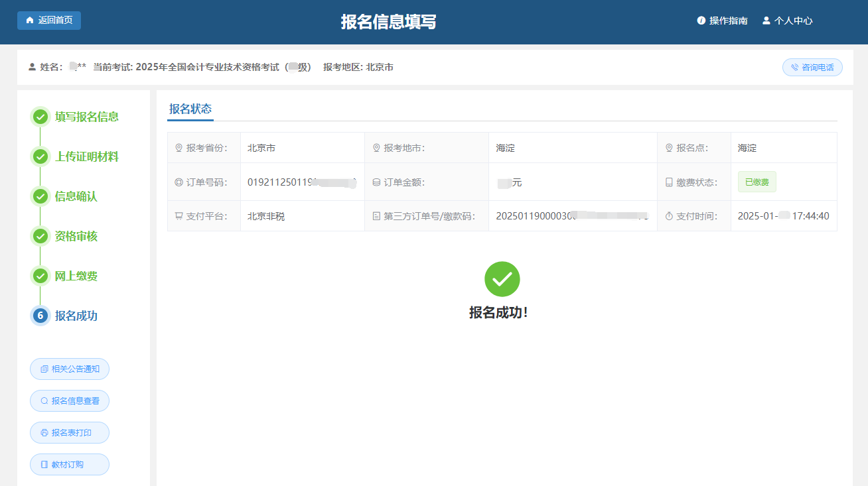Click the 教材订购 textbook order button
Image resolution: width=868 pixels, height=486 pixels.
tap(70, 464)
